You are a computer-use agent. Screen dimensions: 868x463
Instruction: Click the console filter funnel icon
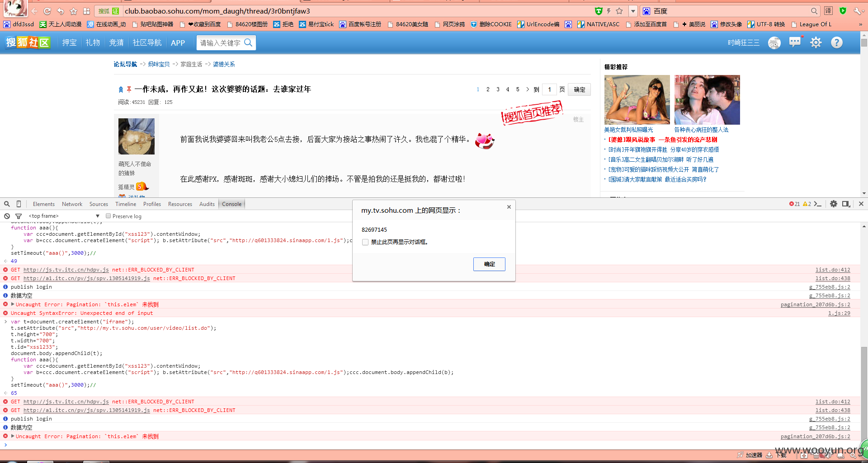[x=19, y=216]
